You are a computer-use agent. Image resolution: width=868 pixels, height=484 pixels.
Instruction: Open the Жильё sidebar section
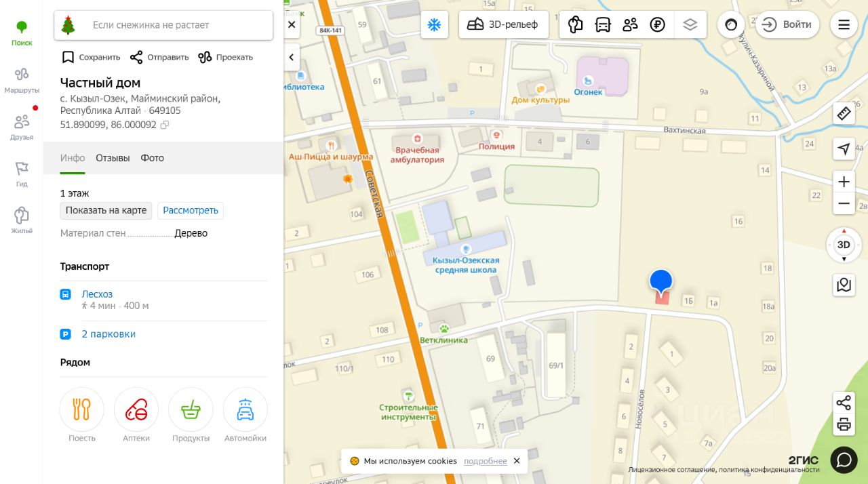22,220
